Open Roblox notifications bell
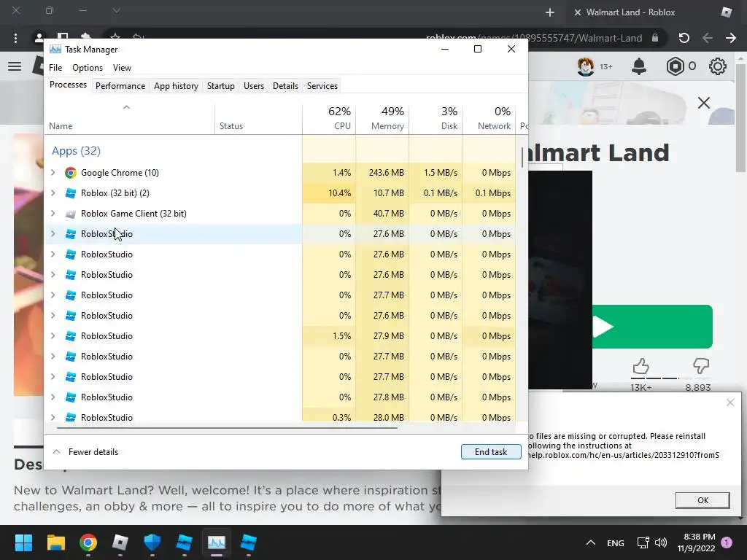The width and height of the screenshot is (747, 560). [x=639, y=66]
